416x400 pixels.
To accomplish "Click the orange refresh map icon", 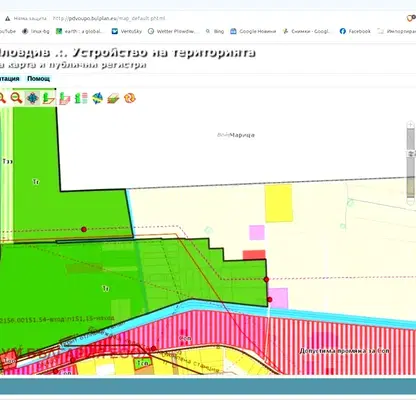I will (130, 98).
